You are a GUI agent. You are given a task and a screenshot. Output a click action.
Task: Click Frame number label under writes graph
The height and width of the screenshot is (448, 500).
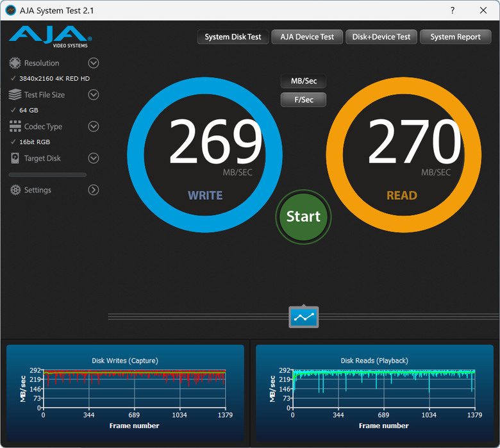pyautogui.click(x=134, y=426)
